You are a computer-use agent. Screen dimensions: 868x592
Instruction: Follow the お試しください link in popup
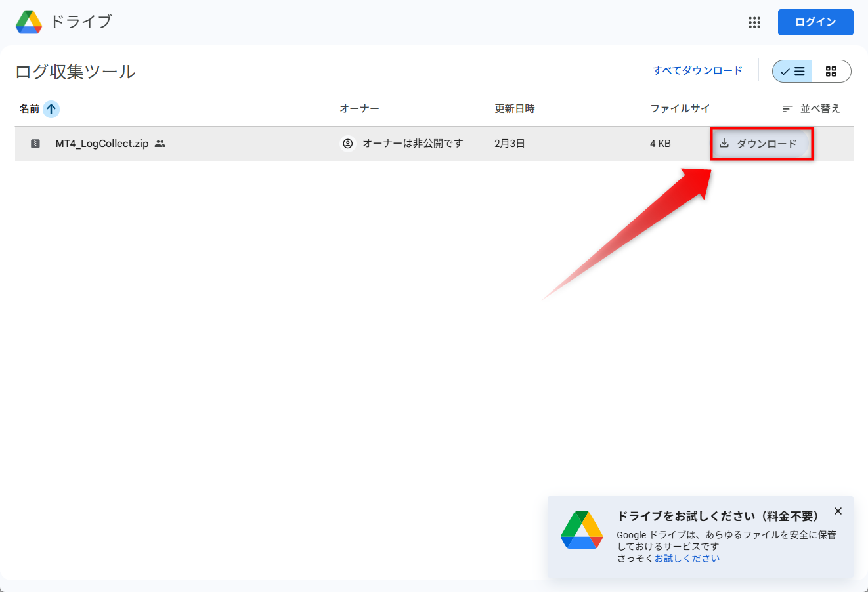coord(687,559)
